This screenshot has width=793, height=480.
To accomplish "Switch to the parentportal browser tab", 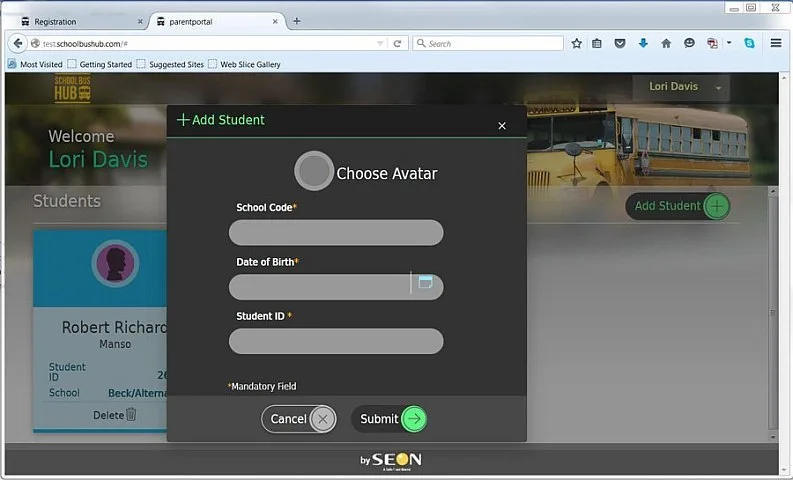I will pyautogui.click(x=217, y=22).
